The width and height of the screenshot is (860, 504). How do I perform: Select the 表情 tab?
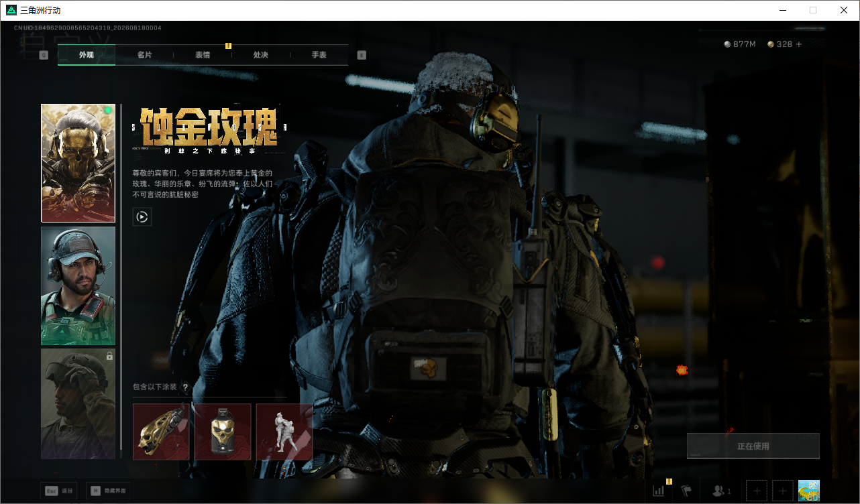click(203, 55)
